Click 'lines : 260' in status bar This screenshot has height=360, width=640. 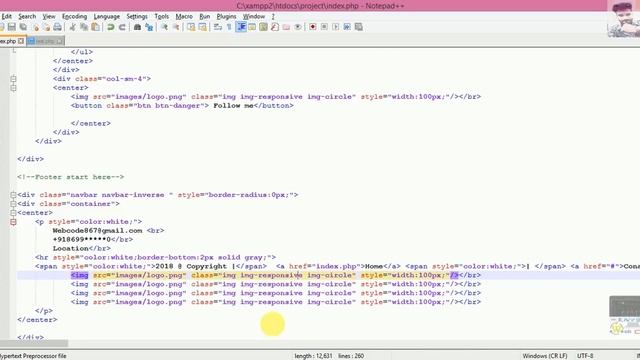coord(351,356)
